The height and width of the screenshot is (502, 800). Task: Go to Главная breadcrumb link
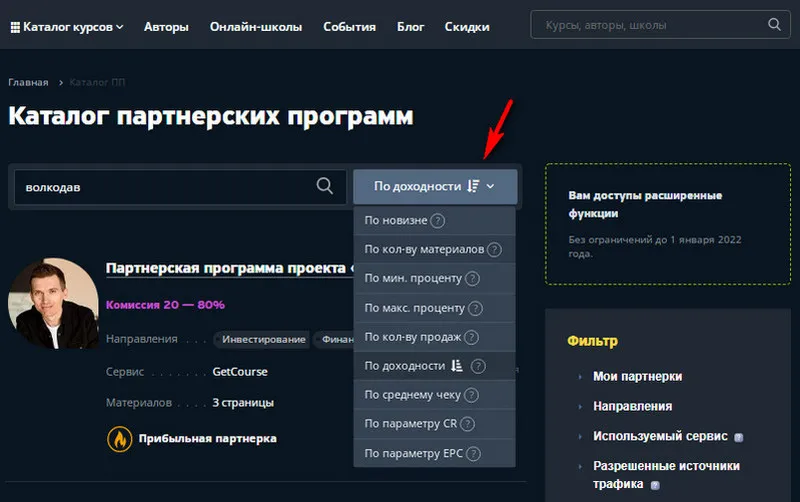tap(28, 82)
